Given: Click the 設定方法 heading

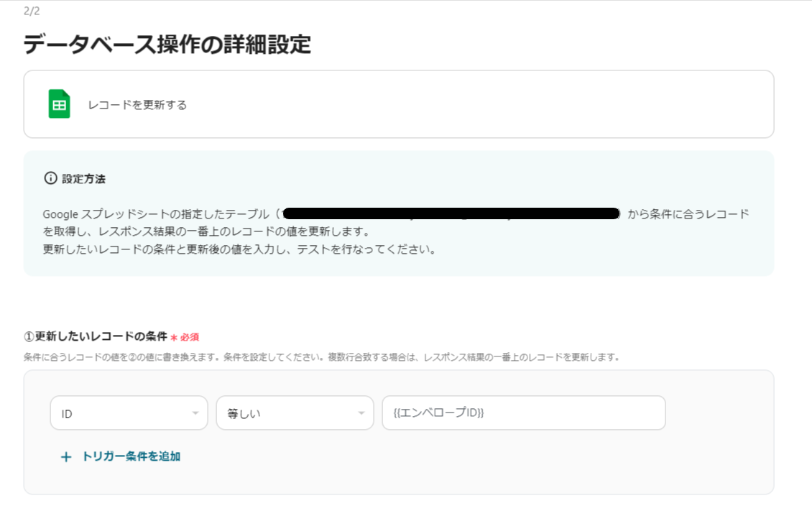Looking at the screenshot, I should (83, 179).
